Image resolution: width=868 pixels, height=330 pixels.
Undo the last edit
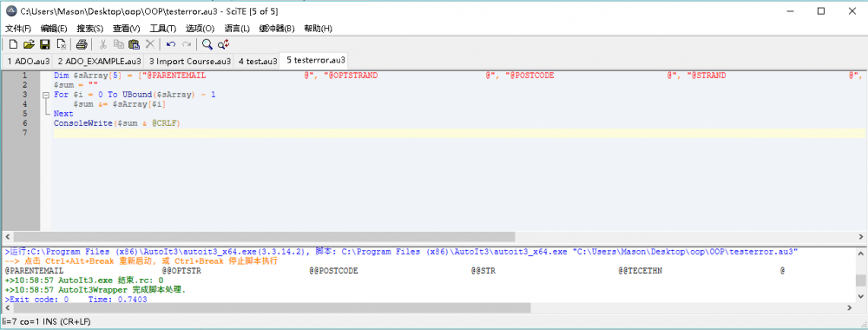click(x=171, y=44)
